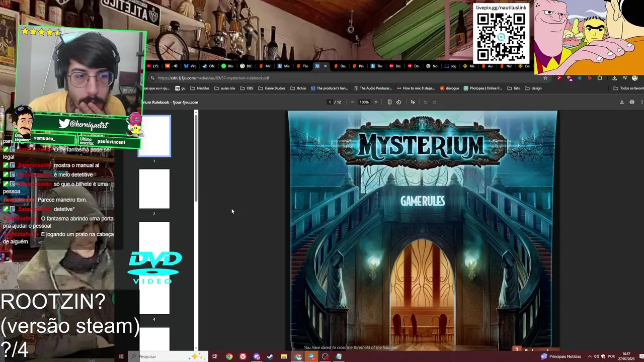Show hidden system tray icons
Screen dimensions: 644x362
tap(590, 356)
